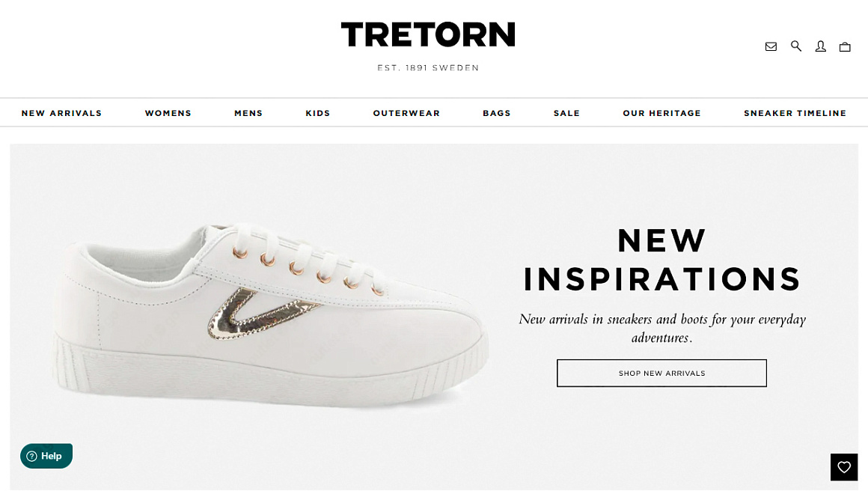Select the Mens navigation item

click(248, 113)
